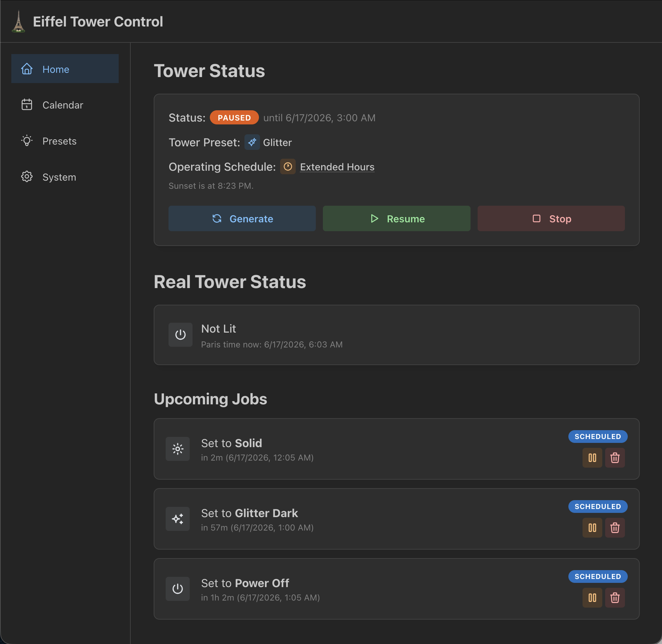Open the Home sidebar item
This screenshot has height=644, width=662.
(x=65, y=69)
